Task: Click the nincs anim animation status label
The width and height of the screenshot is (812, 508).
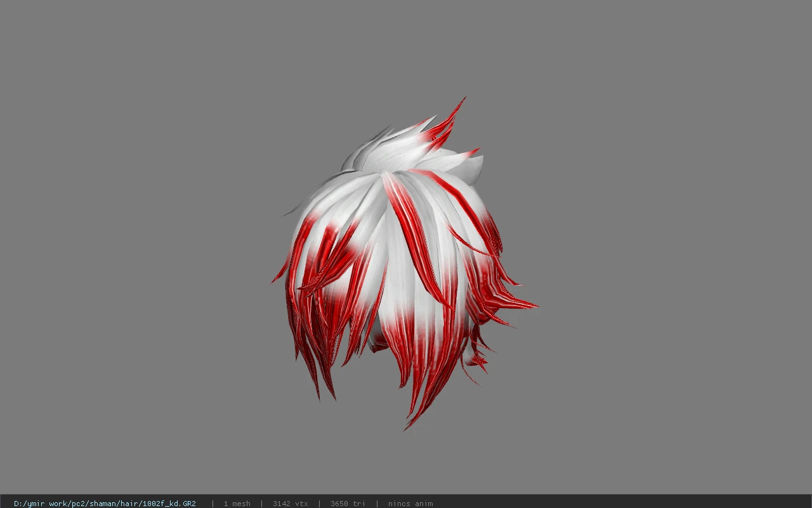Action: click(410, 504)
